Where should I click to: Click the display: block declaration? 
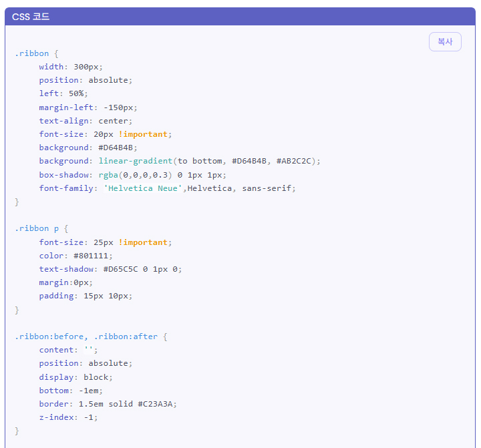pos(75,377)
